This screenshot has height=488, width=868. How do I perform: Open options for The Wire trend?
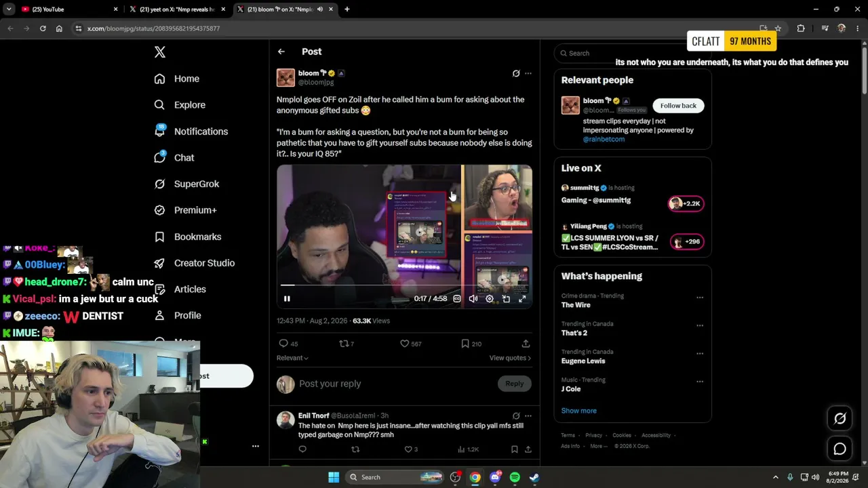pyautogui.click(x=700, y=298)
